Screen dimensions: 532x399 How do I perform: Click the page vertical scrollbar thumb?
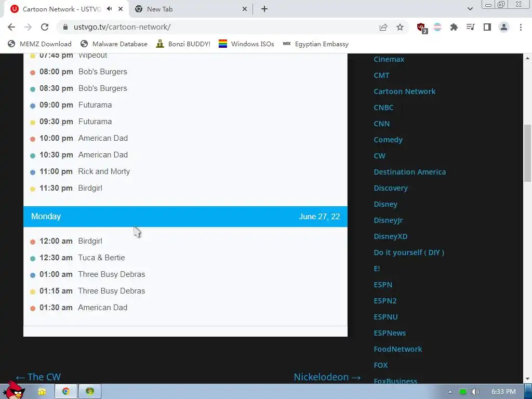coord(528,153)
